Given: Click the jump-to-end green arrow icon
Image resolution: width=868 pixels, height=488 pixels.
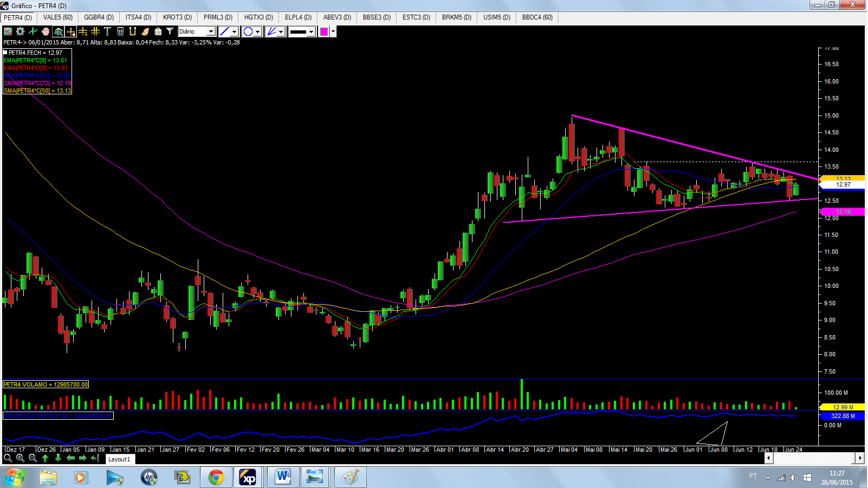Looking at the screenshot, I should 95,458.
